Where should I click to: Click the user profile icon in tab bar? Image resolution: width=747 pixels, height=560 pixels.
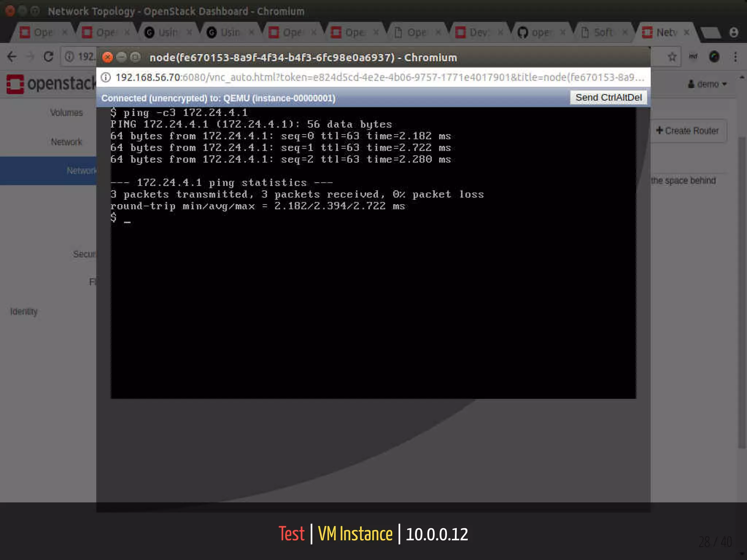point(734,33)
